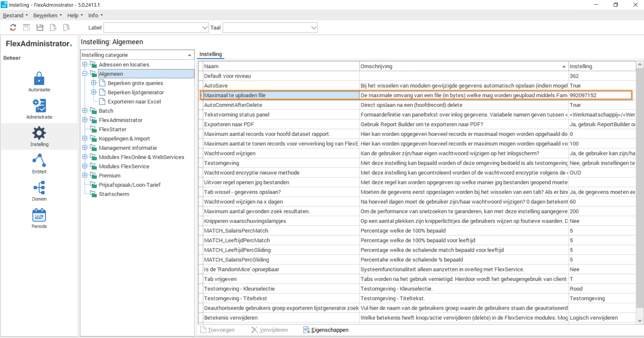
Task: Open the Bewerken menu
Action: click(47, 15)
